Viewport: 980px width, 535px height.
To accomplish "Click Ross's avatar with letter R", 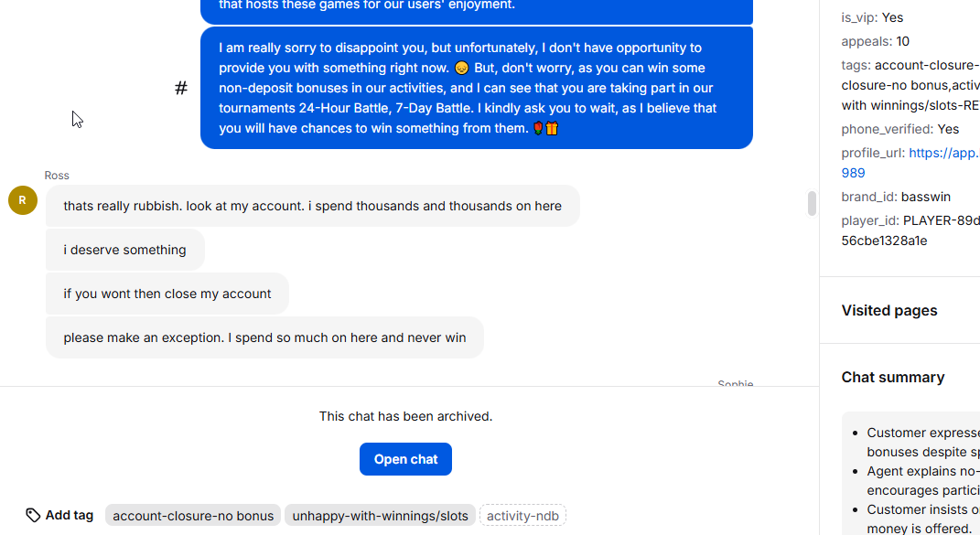I will [23, 200].
